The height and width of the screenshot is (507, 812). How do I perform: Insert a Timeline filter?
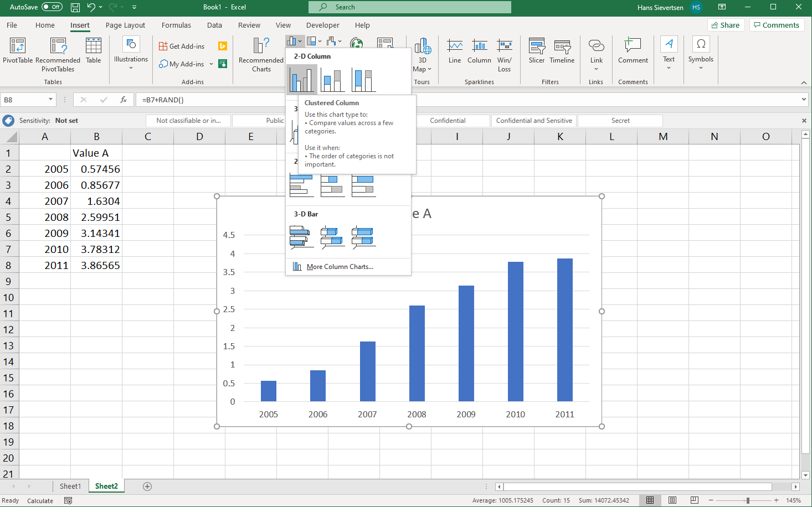click(x=562, y=51)
